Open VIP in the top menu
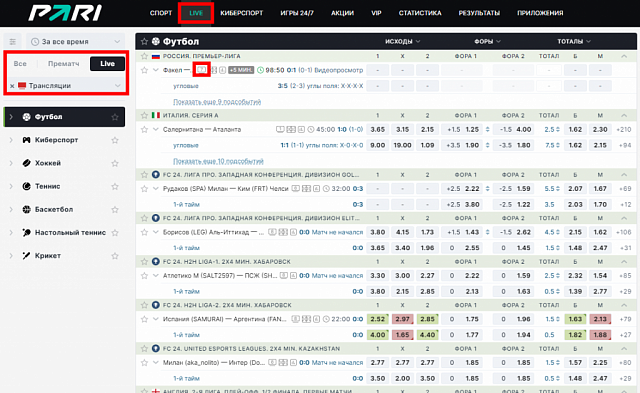640x393 pixels. pyautogui.click(x=376, y=13)
